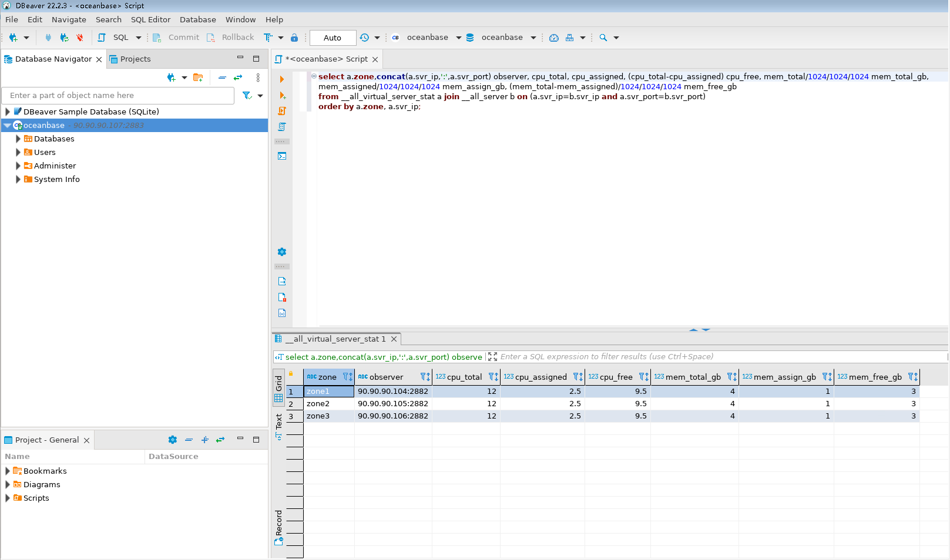Expand the Scripts folder

8,498
